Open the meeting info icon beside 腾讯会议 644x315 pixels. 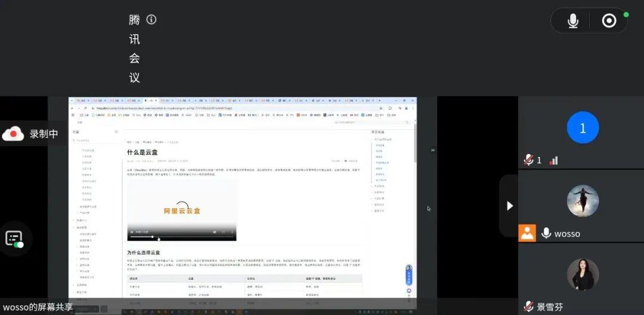[151, 20]
